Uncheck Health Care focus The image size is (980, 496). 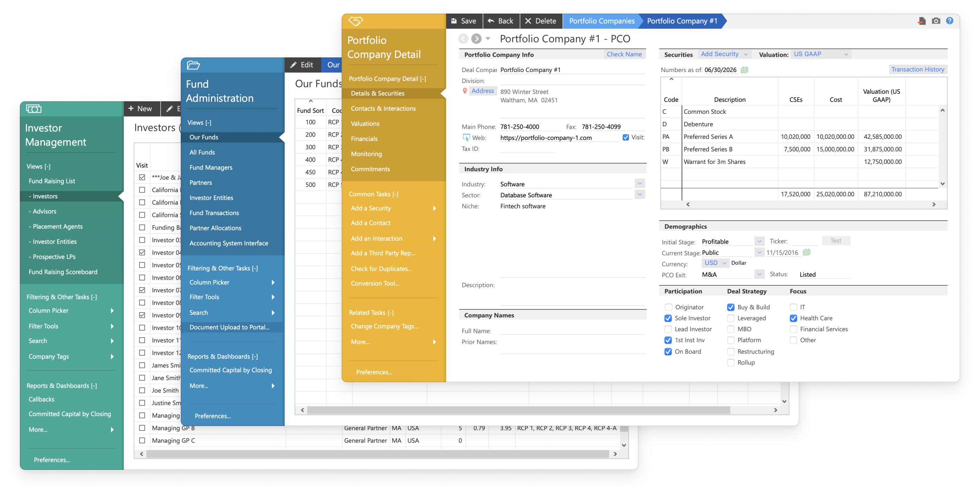pyautogui.click(x=793, y=318)
